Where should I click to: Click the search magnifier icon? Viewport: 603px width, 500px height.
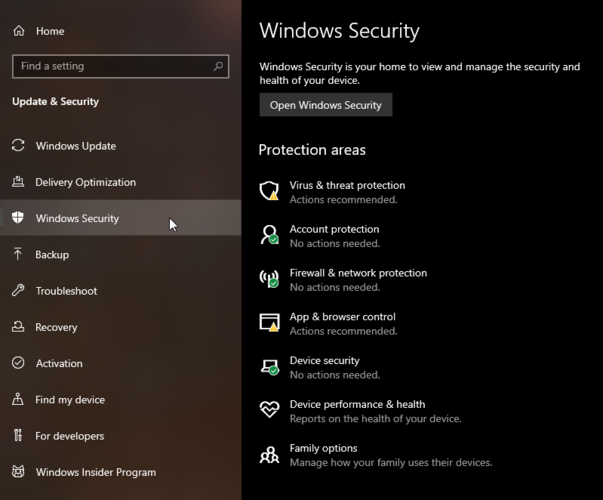pos(218,66)
